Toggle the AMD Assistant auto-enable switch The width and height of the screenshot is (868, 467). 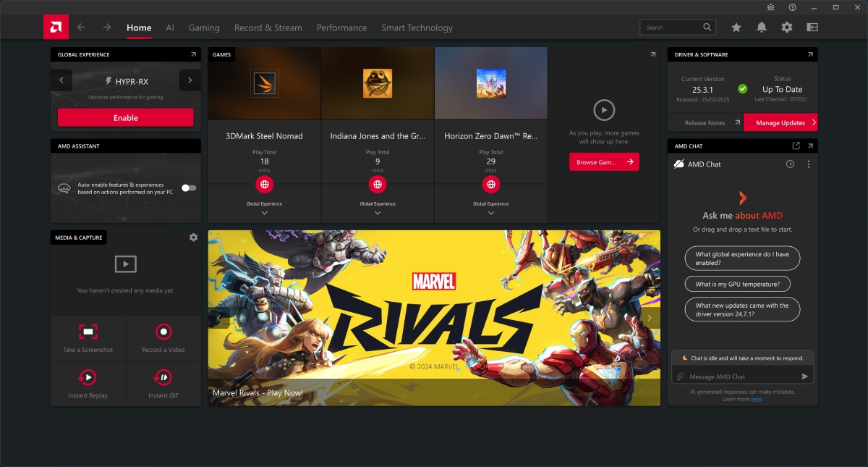point(189,188)
